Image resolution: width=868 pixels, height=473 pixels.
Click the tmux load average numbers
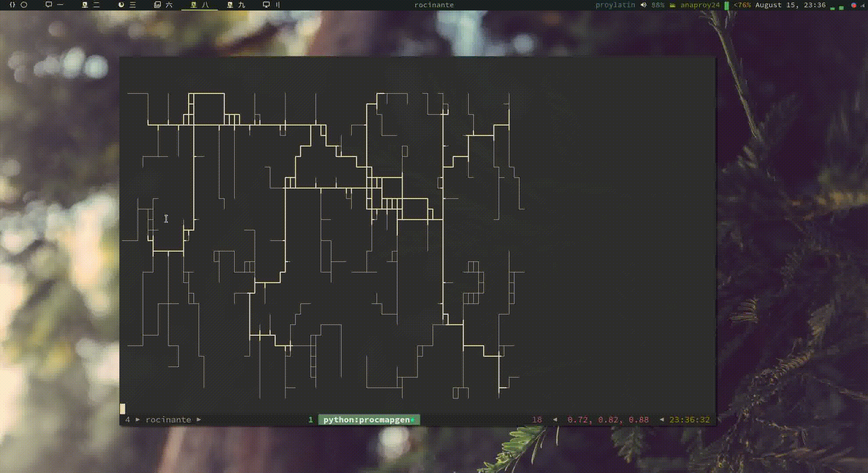click(x=608, y=420)
